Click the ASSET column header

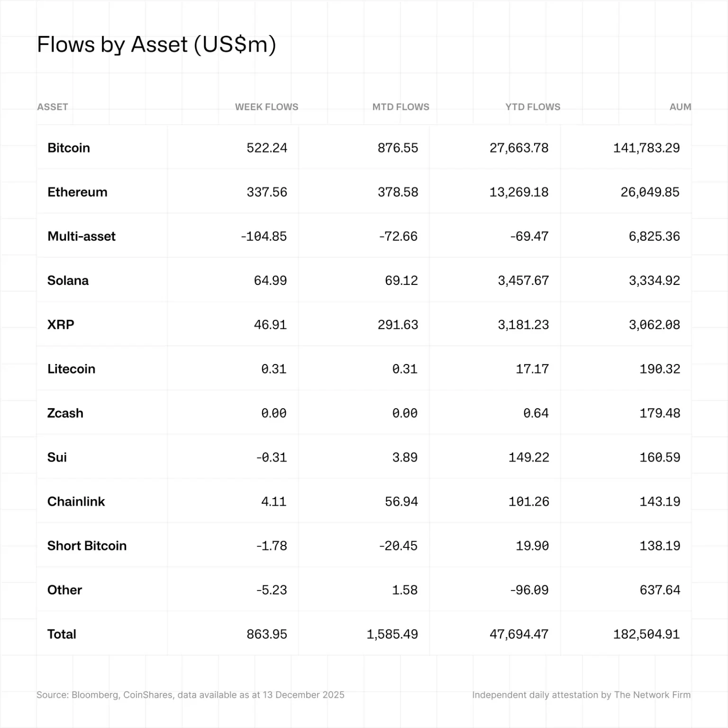point(53,107)
